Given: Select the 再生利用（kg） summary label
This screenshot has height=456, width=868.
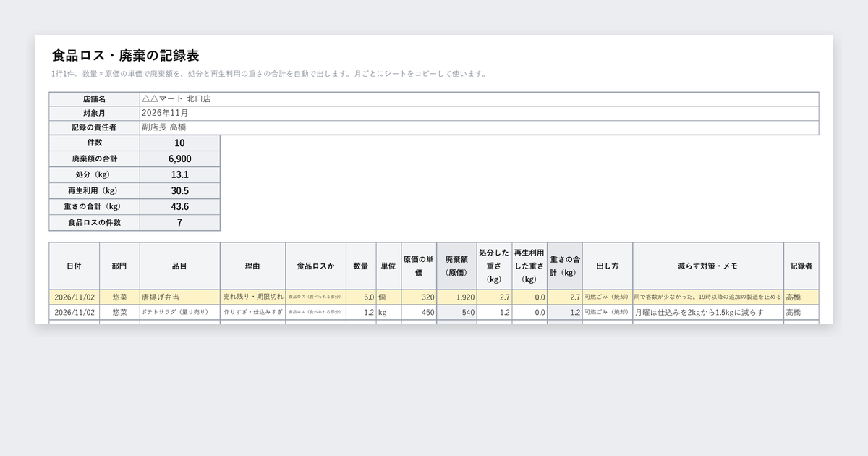Looking at the screenshot, I should coord(94,191).
